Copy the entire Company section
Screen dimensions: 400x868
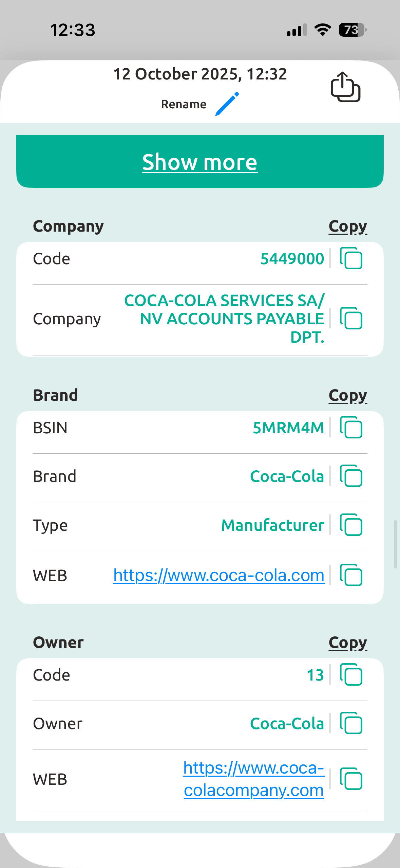(347, 226)
